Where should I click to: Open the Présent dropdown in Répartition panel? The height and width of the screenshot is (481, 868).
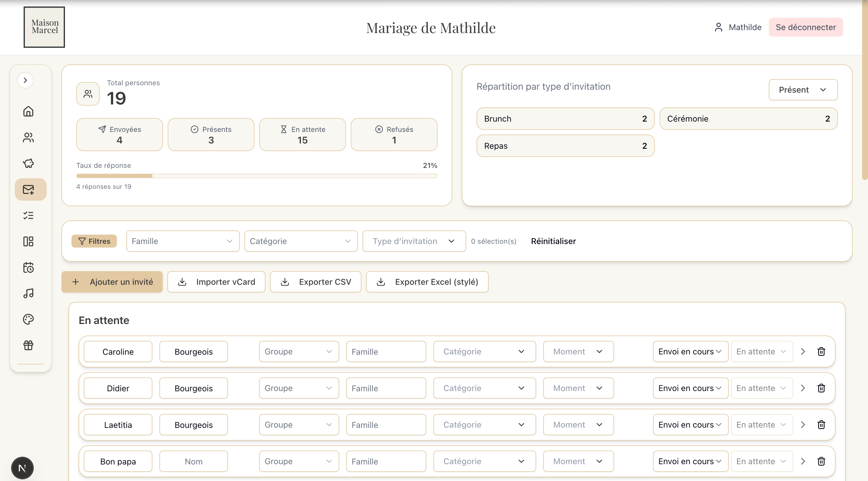[x=803, y=90]
